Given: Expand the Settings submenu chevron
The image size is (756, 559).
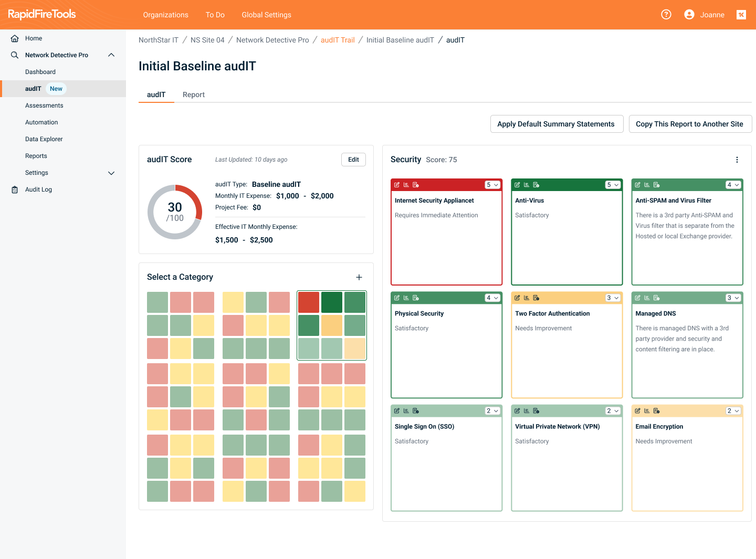Looking at the screenshot, I should [111, 173].
